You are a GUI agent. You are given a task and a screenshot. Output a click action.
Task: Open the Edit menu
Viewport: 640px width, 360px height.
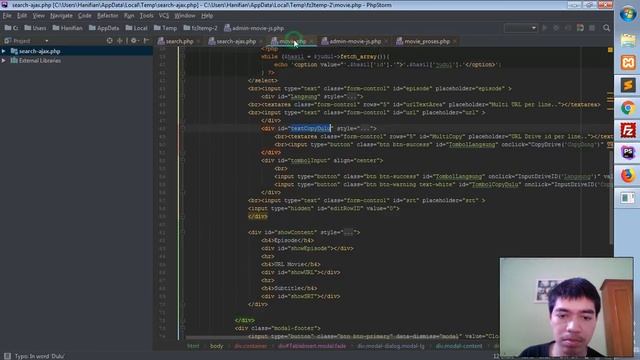coord(22,16)
